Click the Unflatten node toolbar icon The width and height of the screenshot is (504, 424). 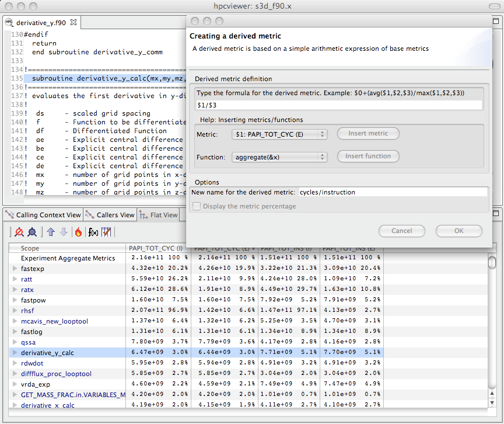point(32,232)
